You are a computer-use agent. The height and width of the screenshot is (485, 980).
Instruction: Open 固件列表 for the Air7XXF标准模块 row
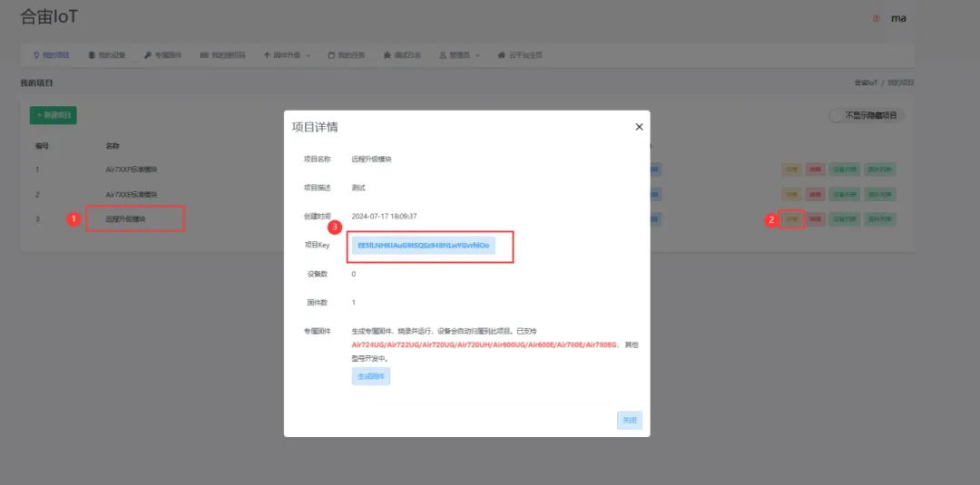tap(880, 170)
